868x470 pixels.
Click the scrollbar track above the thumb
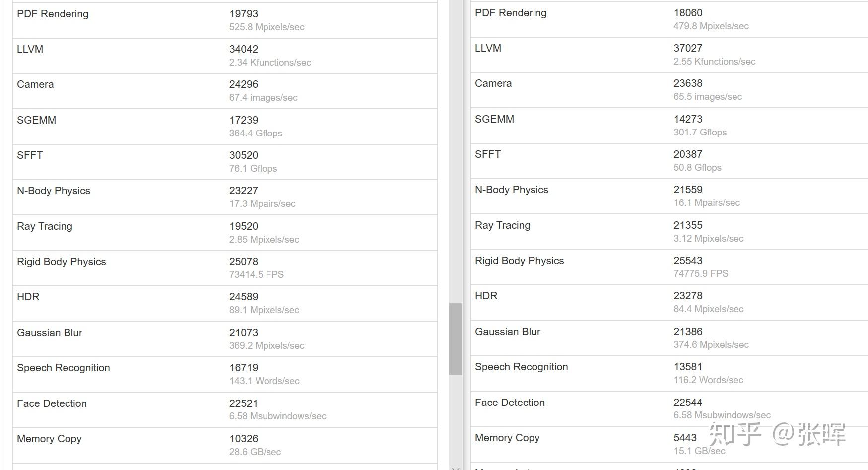[455, 149]
